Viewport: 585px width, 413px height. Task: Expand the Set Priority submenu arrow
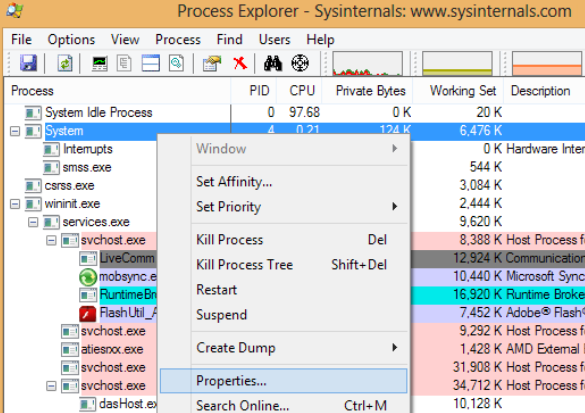[x=395, y=206]
